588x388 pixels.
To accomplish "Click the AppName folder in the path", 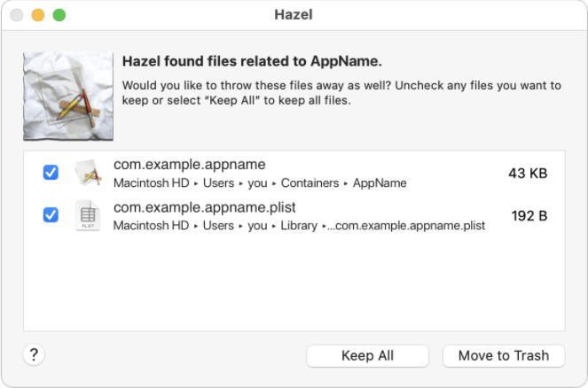I will 380,183.
